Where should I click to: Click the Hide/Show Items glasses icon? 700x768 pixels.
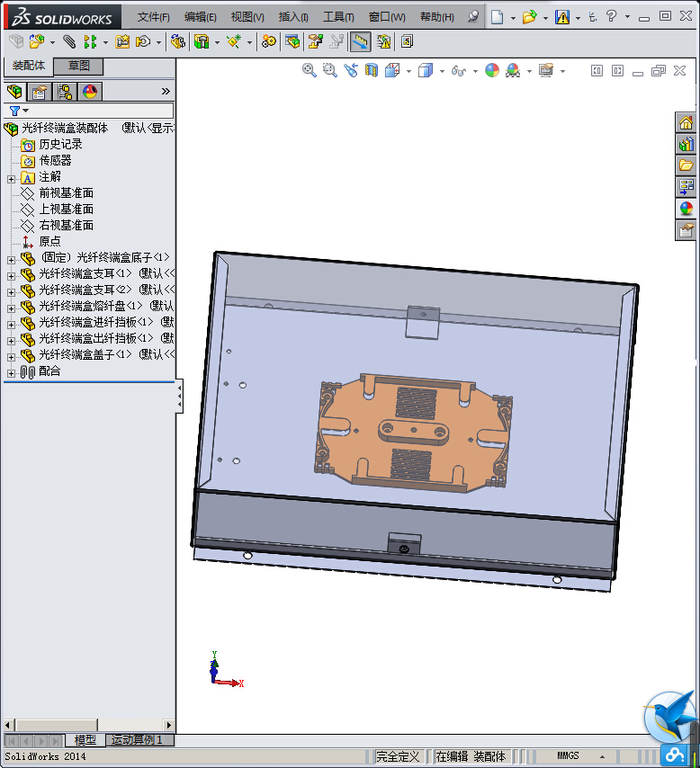[459, 71]
